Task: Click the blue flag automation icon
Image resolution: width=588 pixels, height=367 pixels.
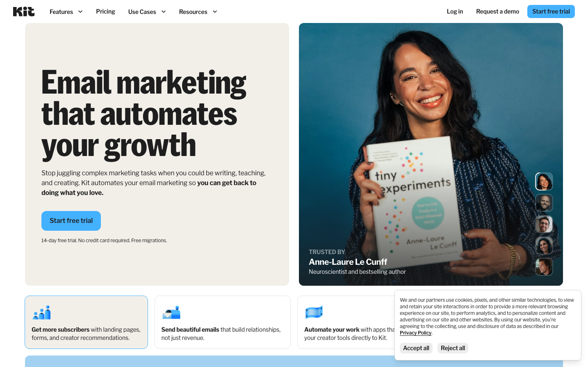Action: click(314, 312)
